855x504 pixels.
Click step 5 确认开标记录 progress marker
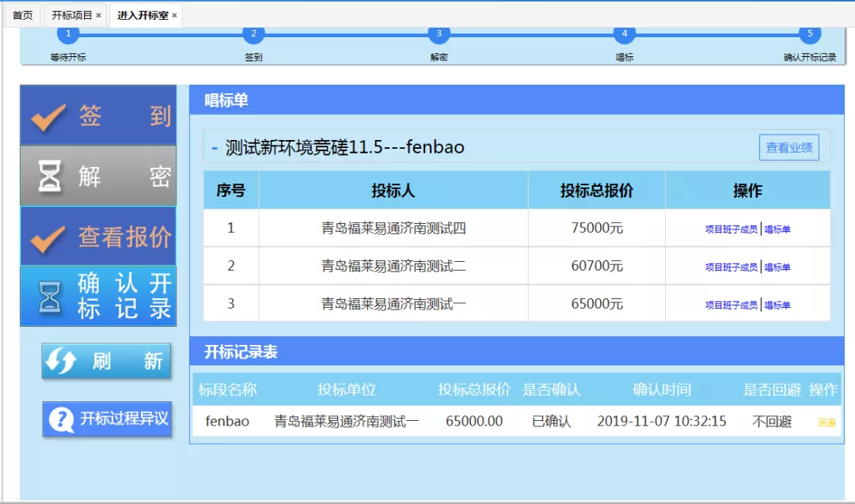tap(810, 34)
